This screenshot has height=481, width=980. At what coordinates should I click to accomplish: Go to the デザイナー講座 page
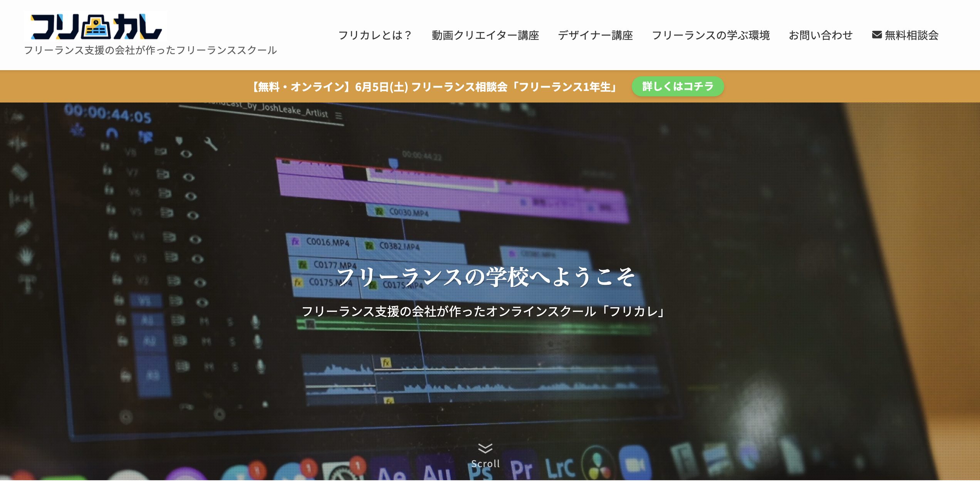[x=595, y=35]
